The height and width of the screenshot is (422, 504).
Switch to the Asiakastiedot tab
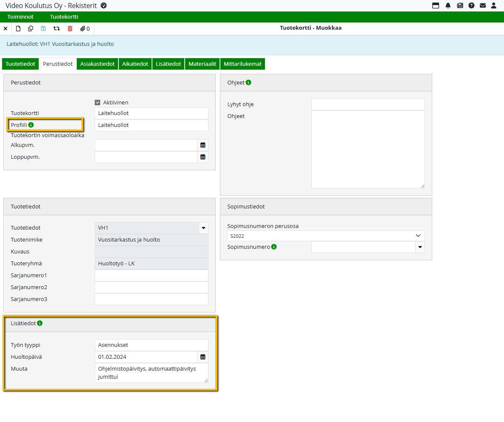click(98, 64)
